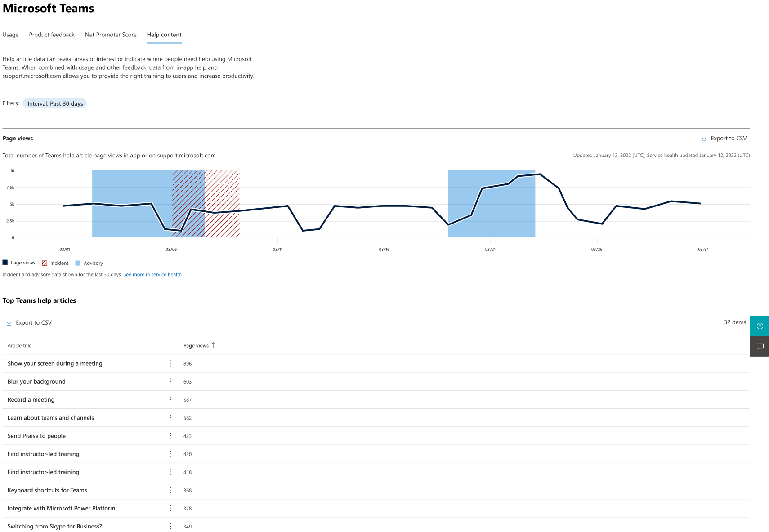The width and height of the screenshot is (769, 532).
Task: Open feedback chat side button
Action: (760, 346)
